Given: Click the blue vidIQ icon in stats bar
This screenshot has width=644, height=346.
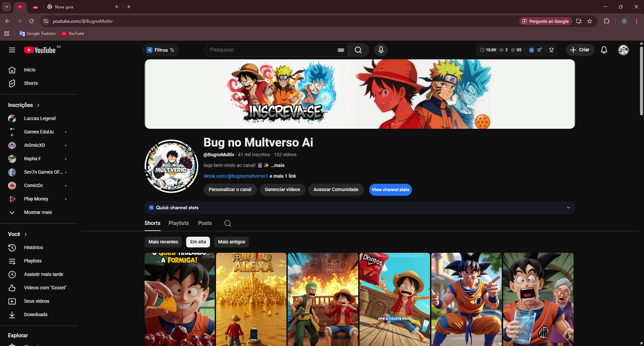Looking at the screenshot, I should coord(531,50).
